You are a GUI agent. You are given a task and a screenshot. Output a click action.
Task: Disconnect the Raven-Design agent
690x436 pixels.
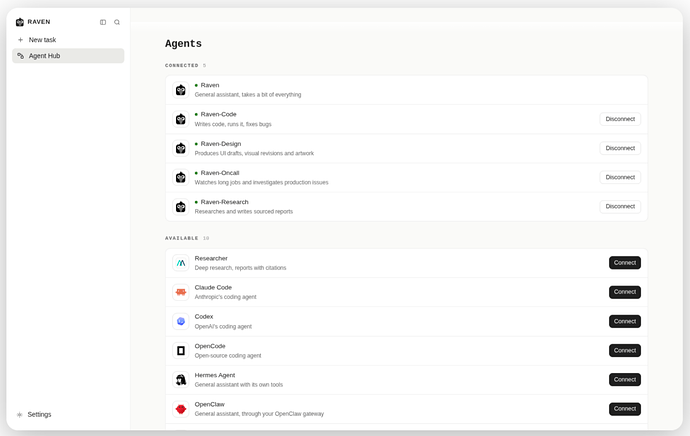pos(620,148)
